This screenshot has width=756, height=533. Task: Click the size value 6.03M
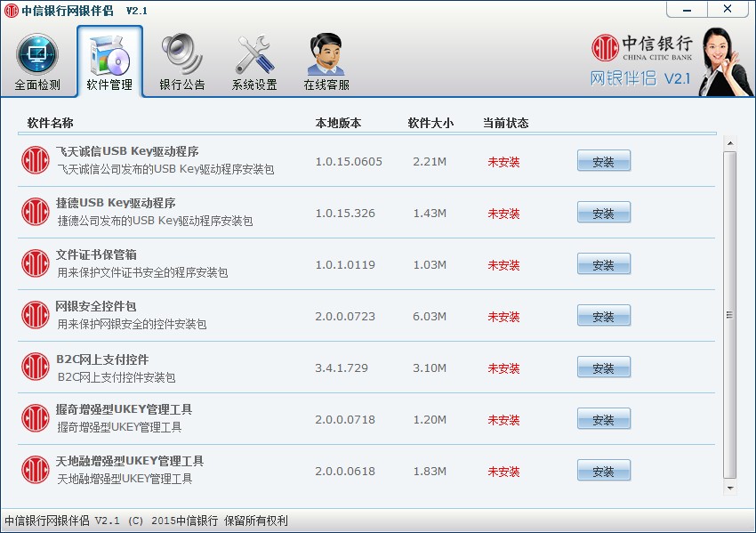point(430,317)
